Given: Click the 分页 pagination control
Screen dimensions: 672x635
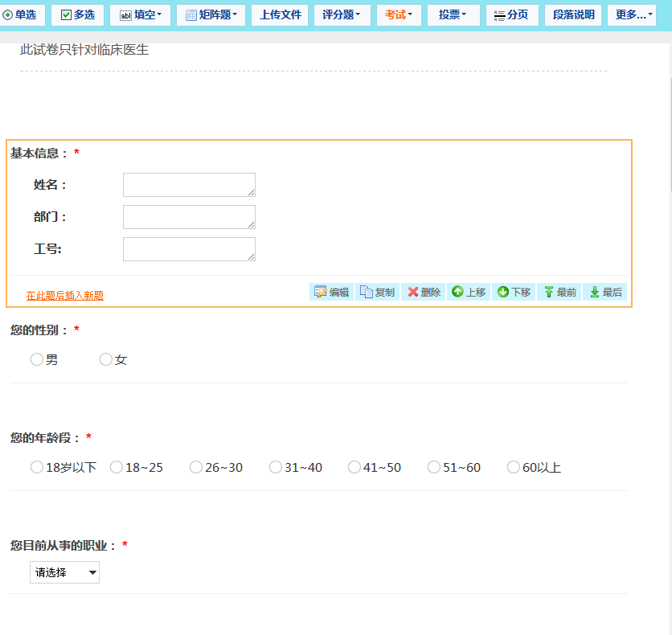Looking at the screenshot, I should 511,14.
